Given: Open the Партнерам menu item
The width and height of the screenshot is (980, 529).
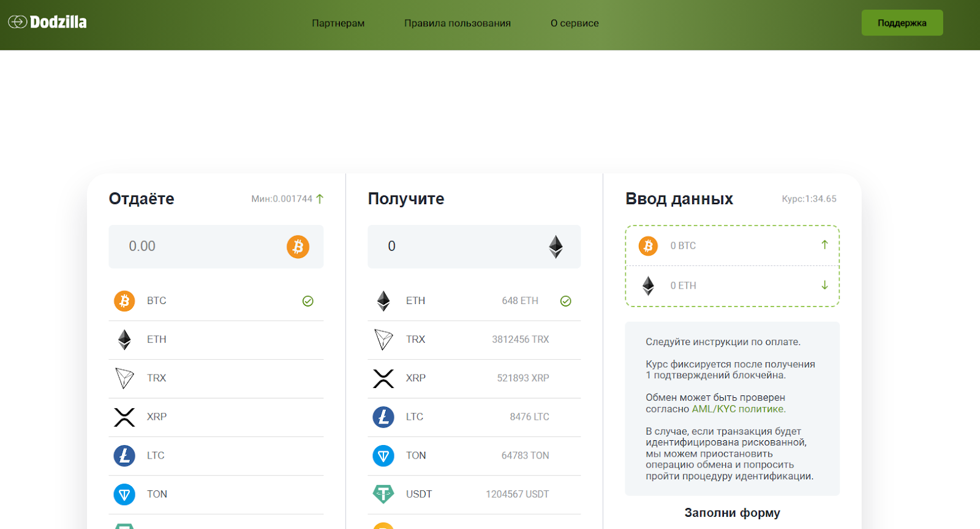Looking at the screenshot, I should (338, 23).
